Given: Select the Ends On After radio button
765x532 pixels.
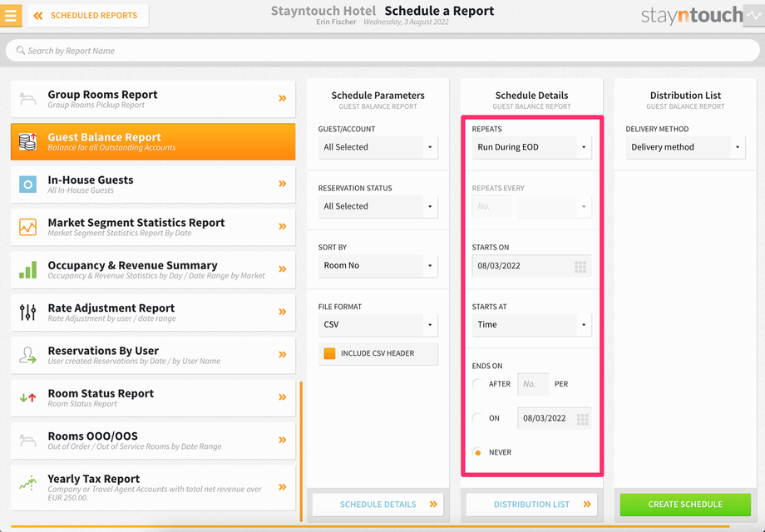Looking at the screenshot, I should 477,384.
